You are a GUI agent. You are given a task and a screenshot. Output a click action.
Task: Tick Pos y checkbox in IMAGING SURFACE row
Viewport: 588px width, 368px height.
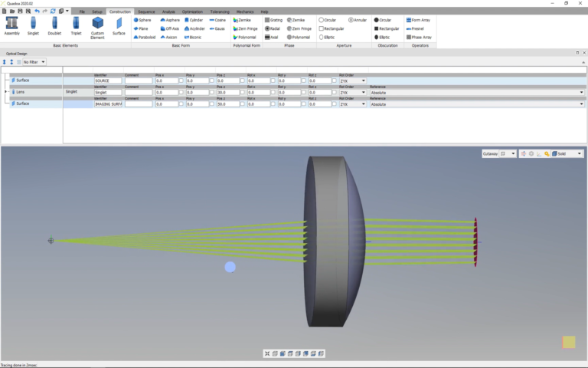pyautogui.click(x=212, y=104)
